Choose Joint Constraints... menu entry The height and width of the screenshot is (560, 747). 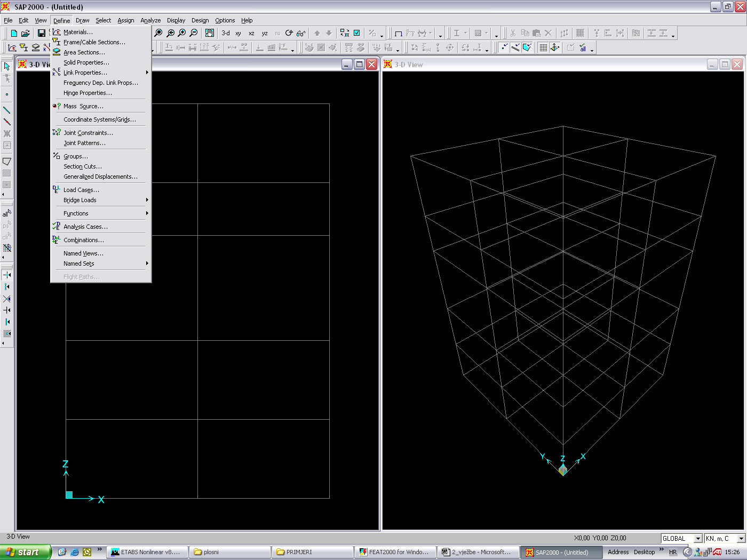(101, 133)
